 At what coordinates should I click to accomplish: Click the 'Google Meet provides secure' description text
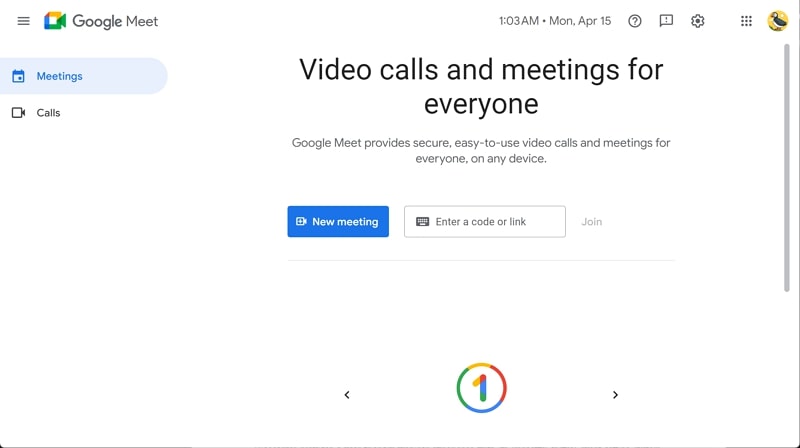(x=481, y=151)
